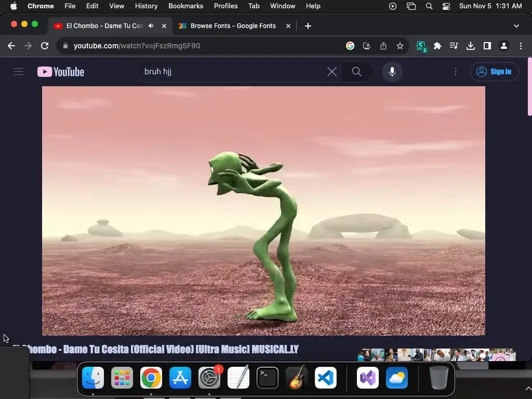
Task: Open the Apple menu
Action: [14, 6]
